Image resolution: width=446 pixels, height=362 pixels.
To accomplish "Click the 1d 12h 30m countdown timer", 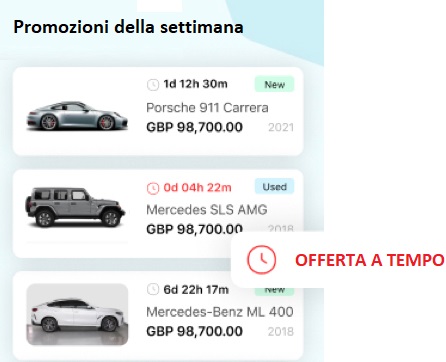I will 195,84.
